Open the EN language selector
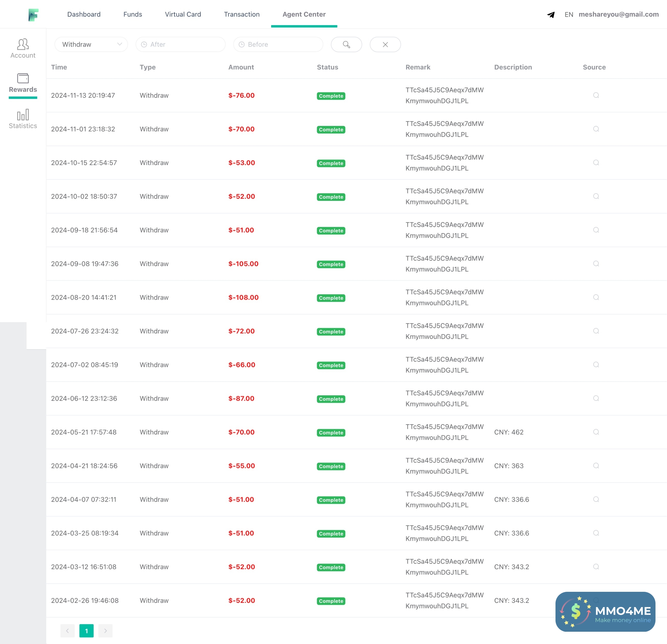The width and height of the screenshot is (667, 644). coord(569,15)
